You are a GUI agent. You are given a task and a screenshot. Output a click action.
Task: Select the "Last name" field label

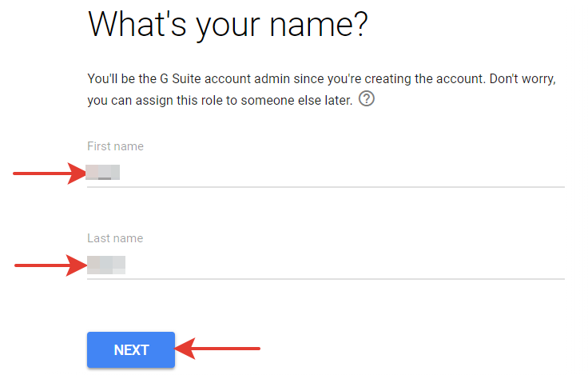click(x=115, y=238)
